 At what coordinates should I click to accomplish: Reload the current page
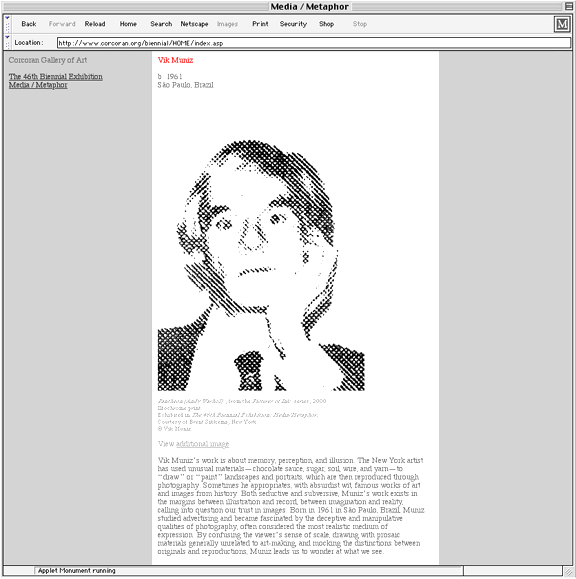click(x=95, y=24)
